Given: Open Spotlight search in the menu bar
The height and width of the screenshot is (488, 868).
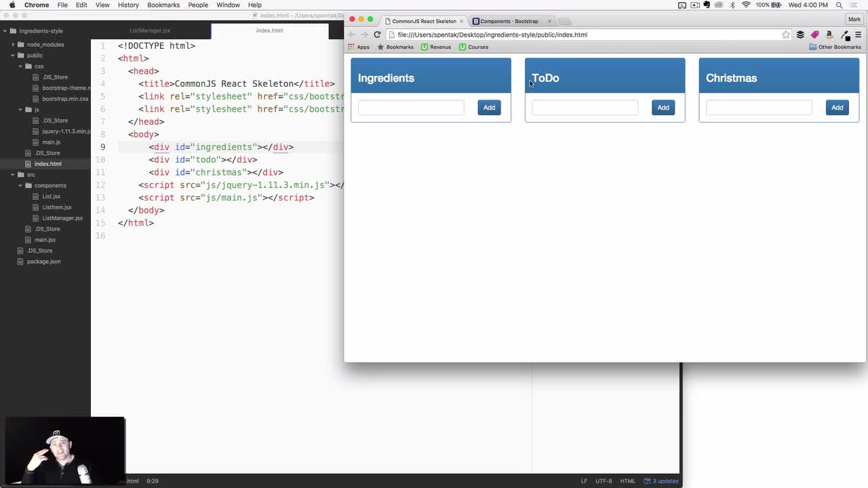Looking at the screenshot, I should [x=839, y=5].
